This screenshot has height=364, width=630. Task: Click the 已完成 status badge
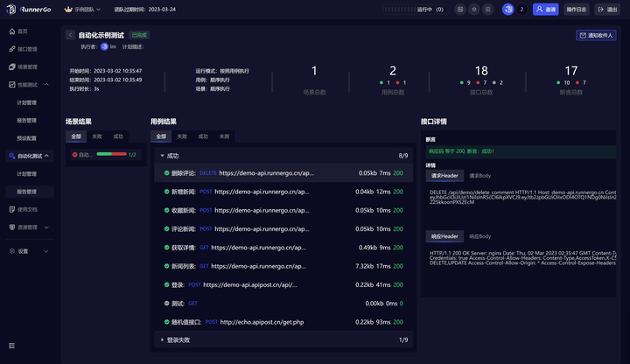point(139,35)
